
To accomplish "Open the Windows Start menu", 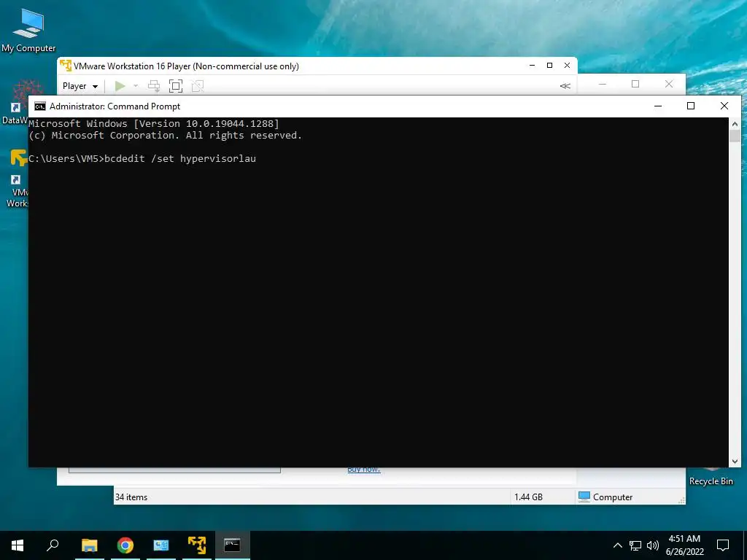I will pos(18,545).
